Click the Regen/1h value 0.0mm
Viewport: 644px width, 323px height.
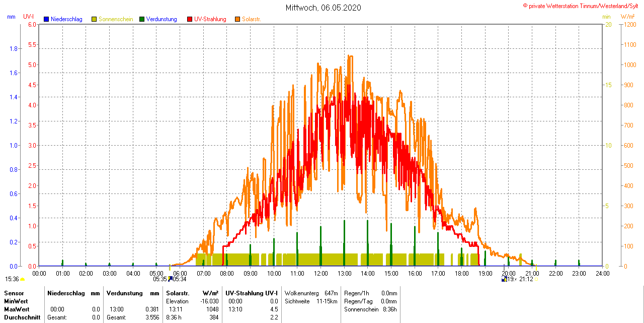coord(389,293)
